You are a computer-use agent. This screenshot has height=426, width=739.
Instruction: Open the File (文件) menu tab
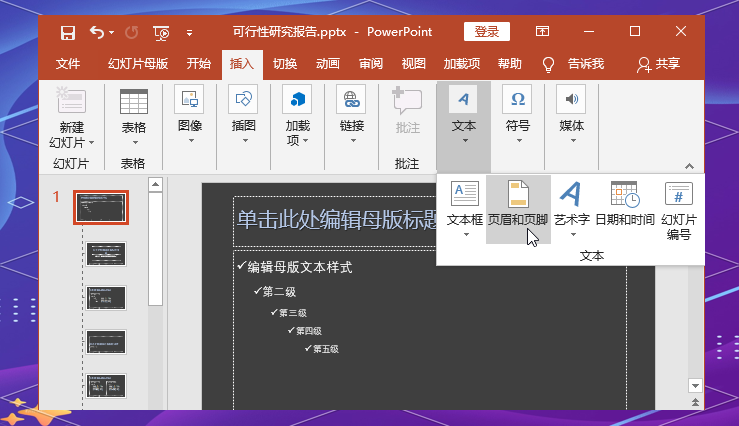pyautogui.click(x=68, y=64)
